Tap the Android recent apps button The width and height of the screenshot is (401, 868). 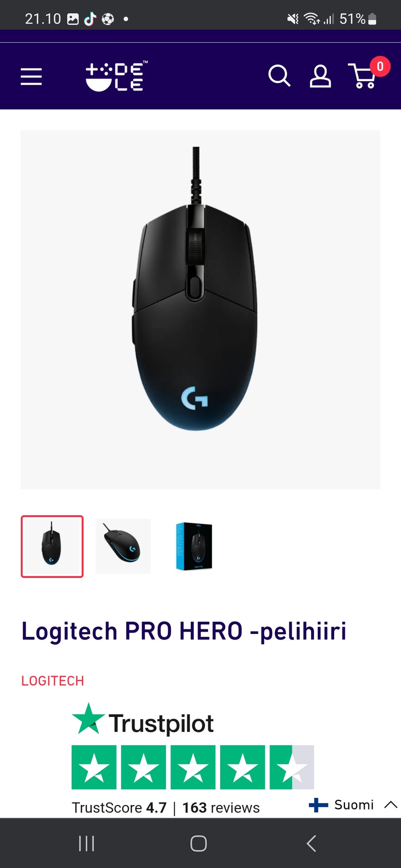pyautogui.click(x=86, y=843)
